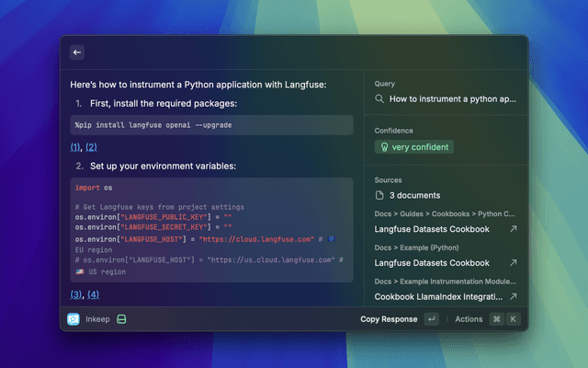Open arrow on Docs > Example (Python) source

[x=513, y=262]
